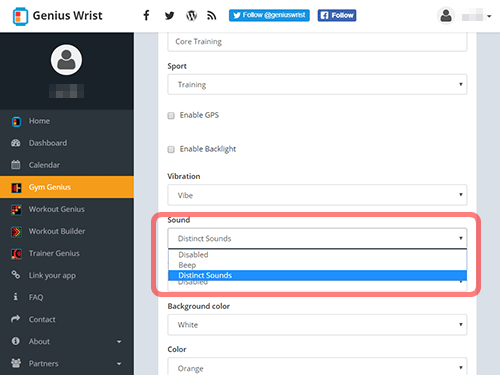Click the Link your app chain icon
This screenshot has width=500, height=375.
coord(16,275)
